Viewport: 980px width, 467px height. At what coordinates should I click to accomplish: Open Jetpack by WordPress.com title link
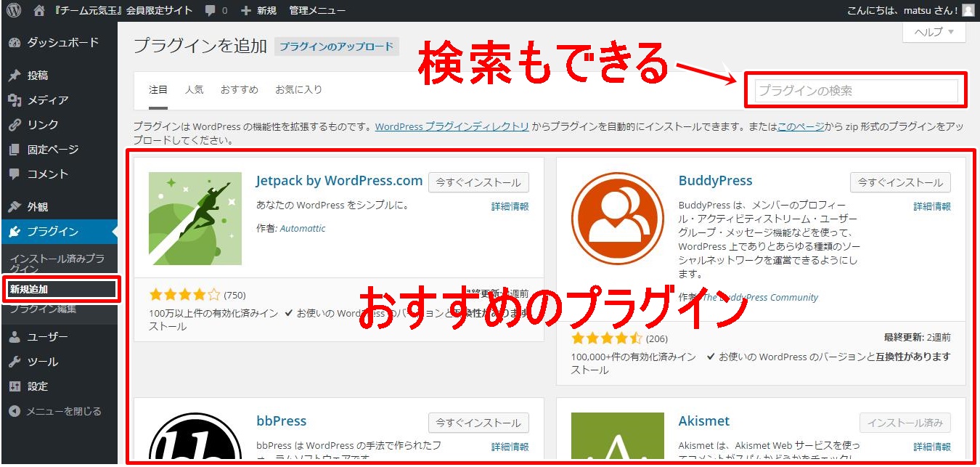point(339,181)
